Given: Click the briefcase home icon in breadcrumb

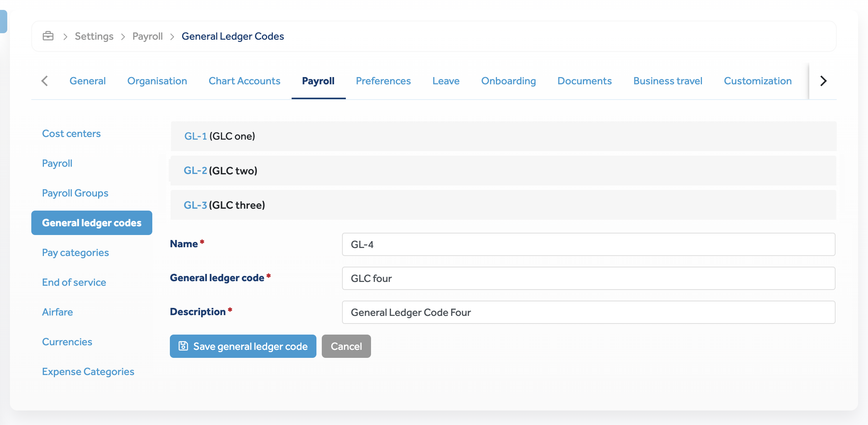Looking at the screenshot, I should click(48, 36).
